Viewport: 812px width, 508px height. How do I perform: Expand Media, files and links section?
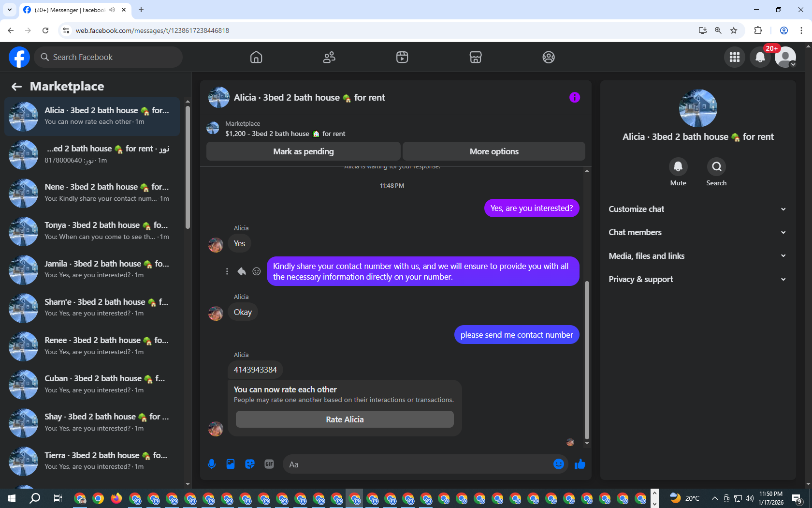tap(697, 256)
